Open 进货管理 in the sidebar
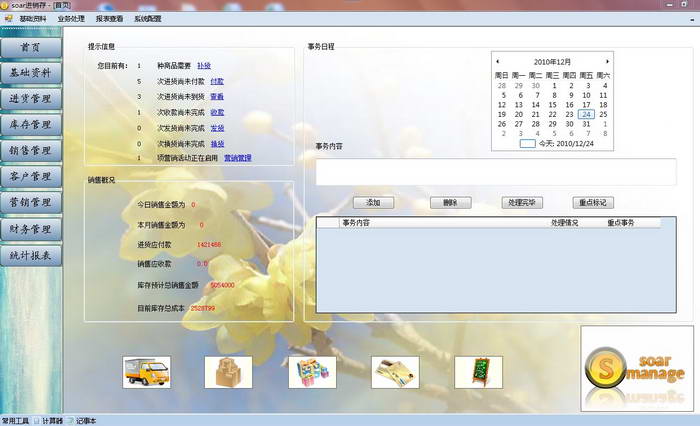700x426 pixels. [31, 99]
